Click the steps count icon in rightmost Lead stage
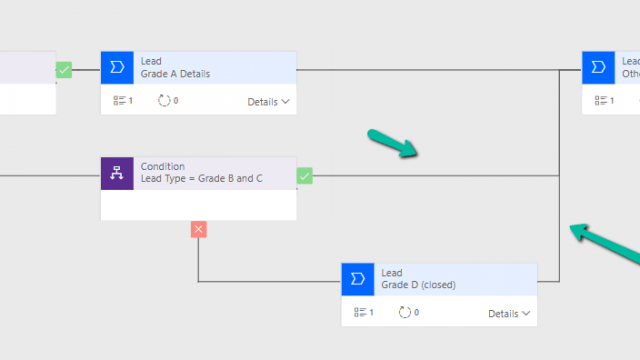Image resolution: width=640 pixels, height=360 pixels. 601,100
